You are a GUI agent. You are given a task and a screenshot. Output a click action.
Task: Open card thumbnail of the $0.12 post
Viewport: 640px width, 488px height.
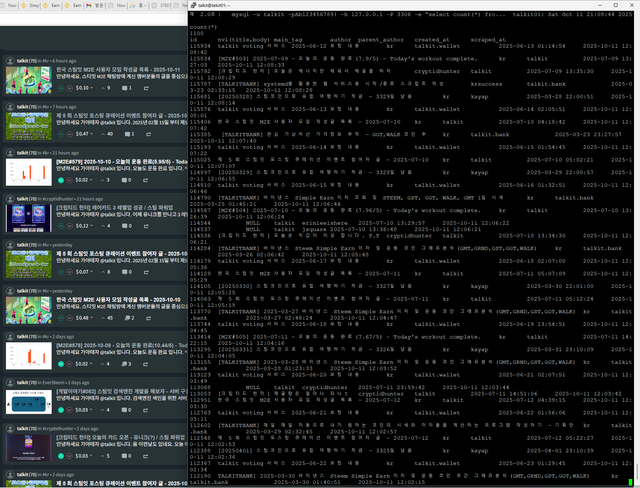(29, 218)
